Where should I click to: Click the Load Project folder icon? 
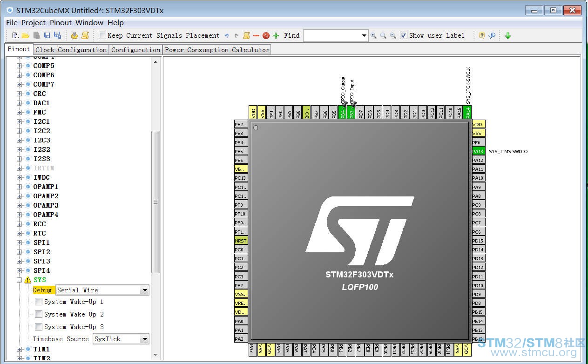26,35
